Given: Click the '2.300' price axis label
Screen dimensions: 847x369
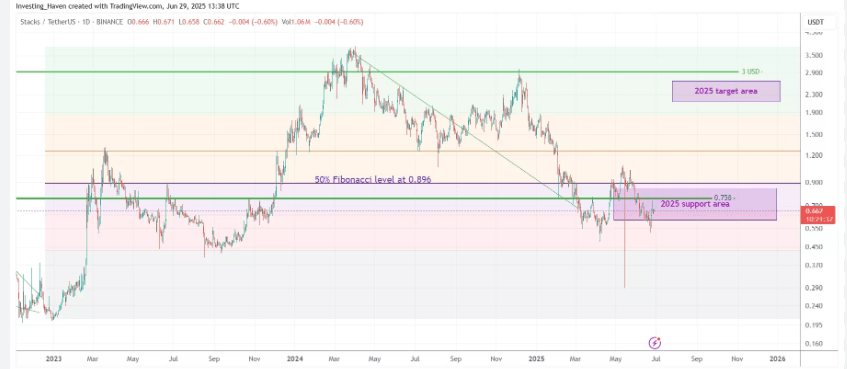Looking at the screenshot, I should click(x=814, y=95).
